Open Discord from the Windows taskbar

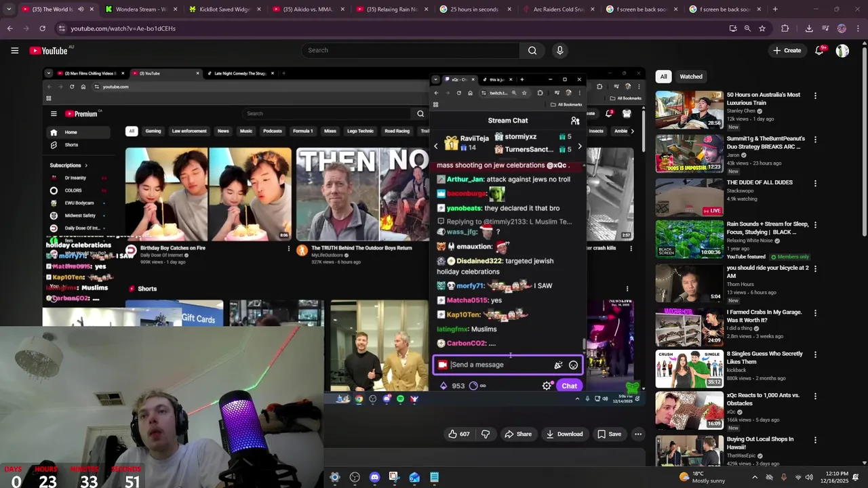coord(374,477)
